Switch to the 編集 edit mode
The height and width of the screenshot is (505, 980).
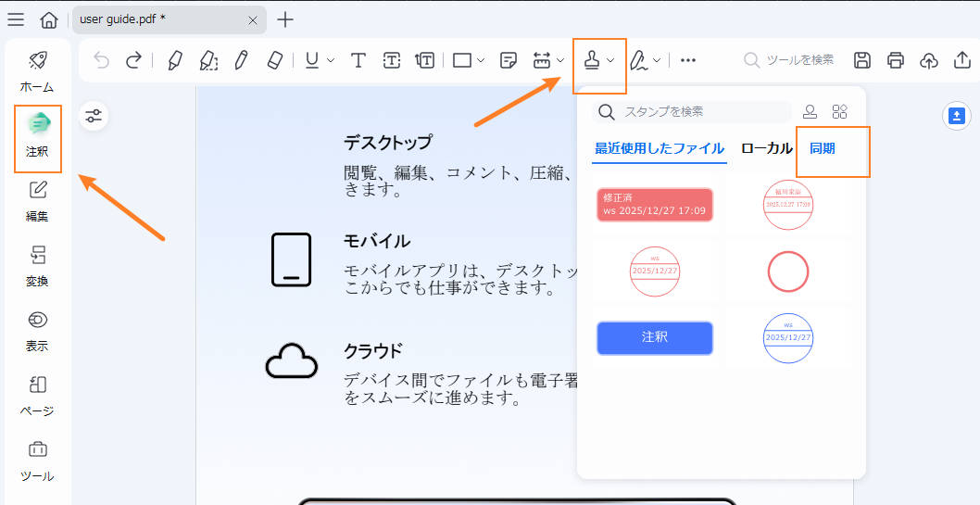click(37, 202)
